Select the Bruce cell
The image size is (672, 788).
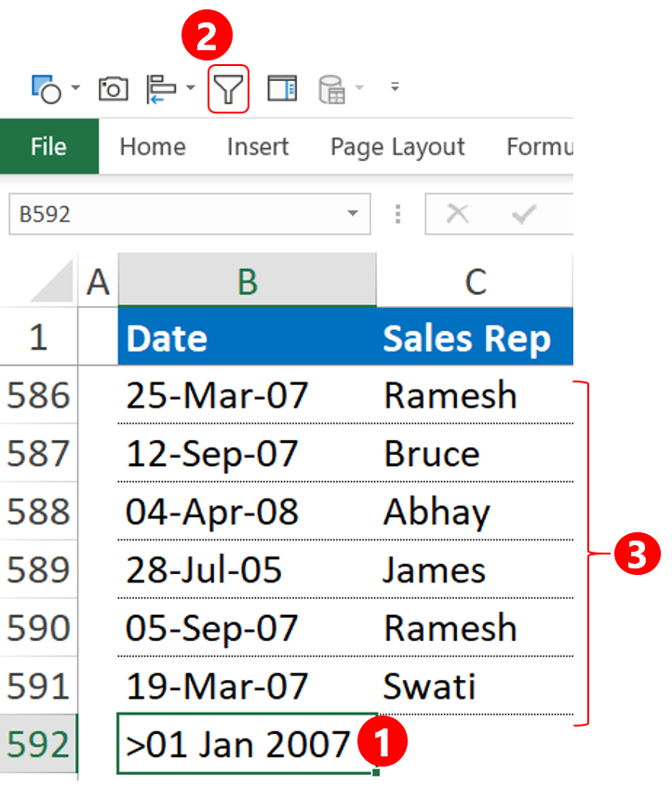point(475,453)
